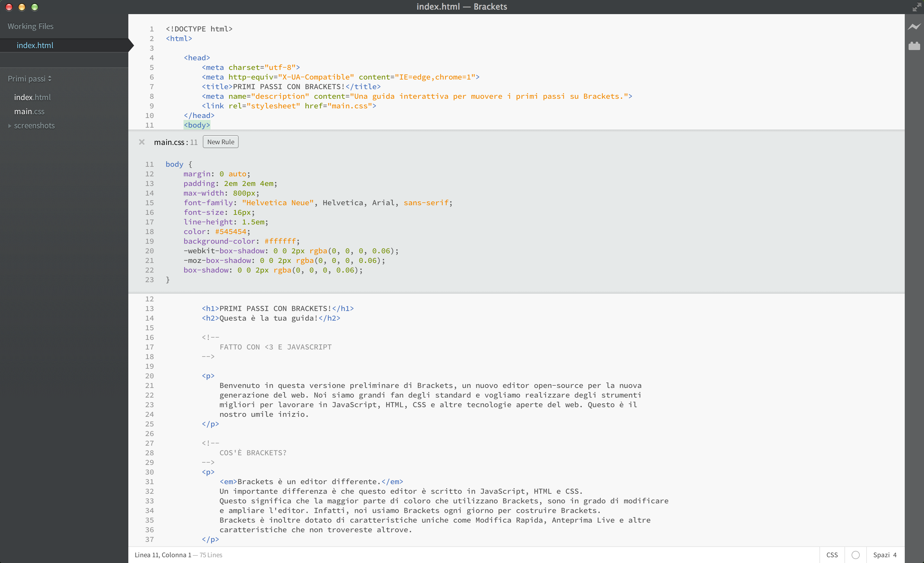Click the Linea 11, Colonna 1 cursor info
Image resolution: width=924 pixels, height=563 pixels.
(163, 555)
